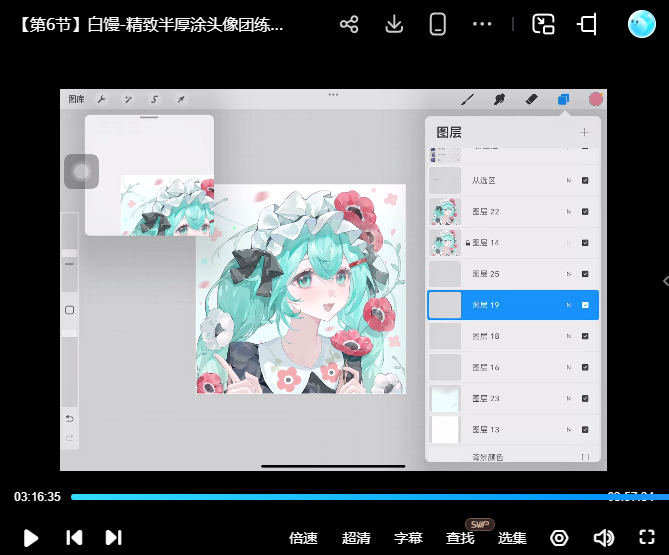This screenshot has height=555, width=669.
Task: Select the Transform arrow tool
Action: 181,99
